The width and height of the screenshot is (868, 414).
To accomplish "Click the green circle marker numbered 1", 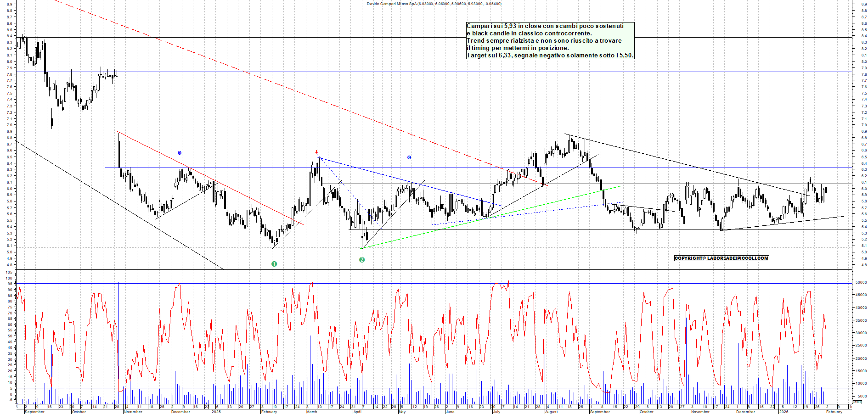I will tap(274, 264).
